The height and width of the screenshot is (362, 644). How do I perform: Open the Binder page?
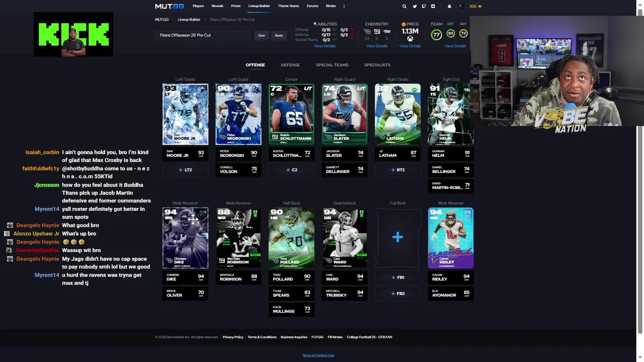click(331, 6)
